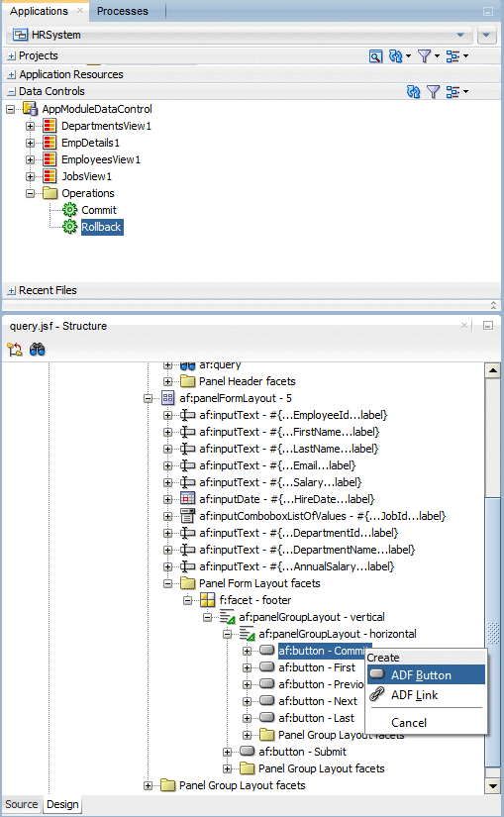Viewport: 504px width, 817px height.
Task: Select the Rollback operation
Action: point(102,227)
